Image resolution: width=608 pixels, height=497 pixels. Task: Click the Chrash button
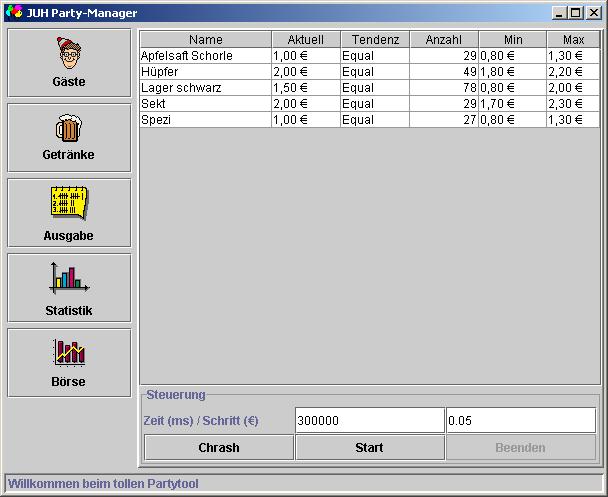[x=219, y=447]
